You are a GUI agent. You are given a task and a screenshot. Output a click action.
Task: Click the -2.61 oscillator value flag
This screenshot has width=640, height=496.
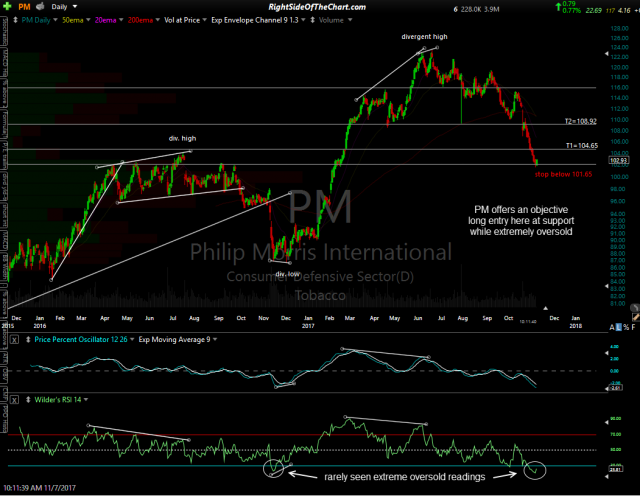click(616, 387)
